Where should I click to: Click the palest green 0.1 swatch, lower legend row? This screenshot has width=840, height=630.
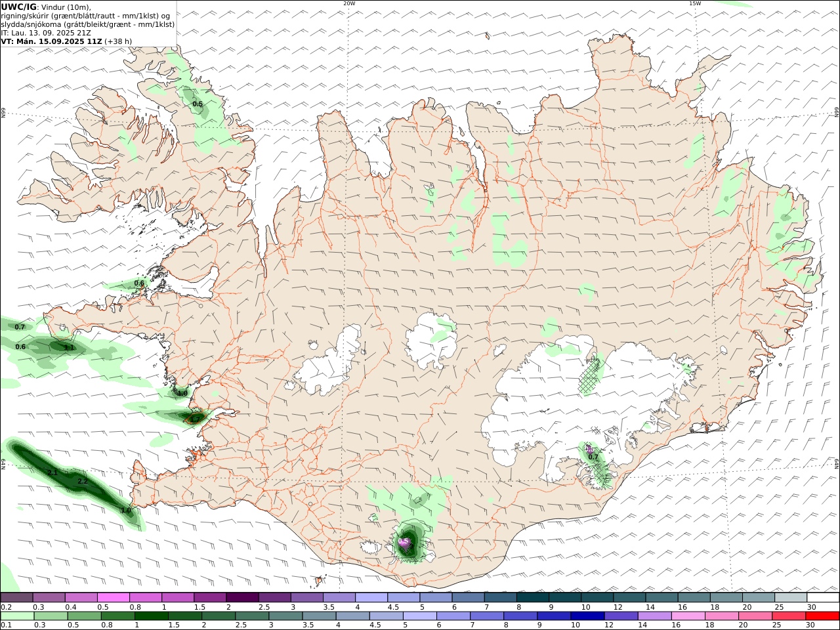[x=17, y=616]
